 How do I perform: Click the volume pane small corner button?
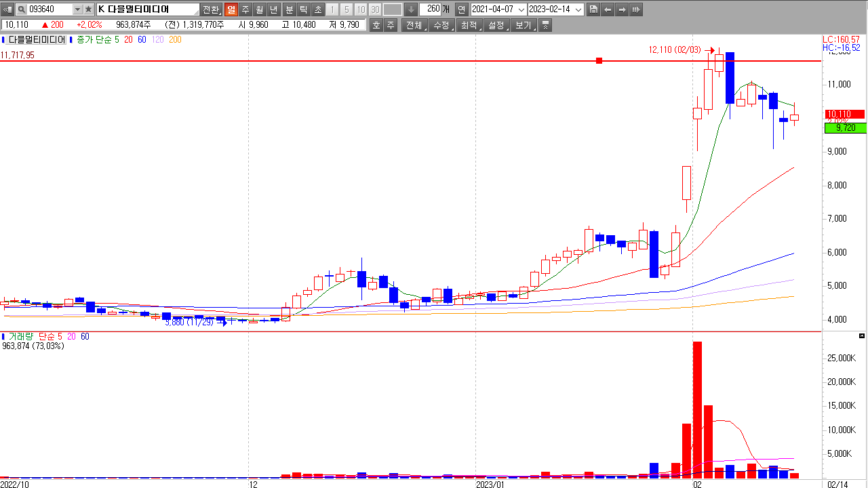pyautogui.click(x=862, y=336)
